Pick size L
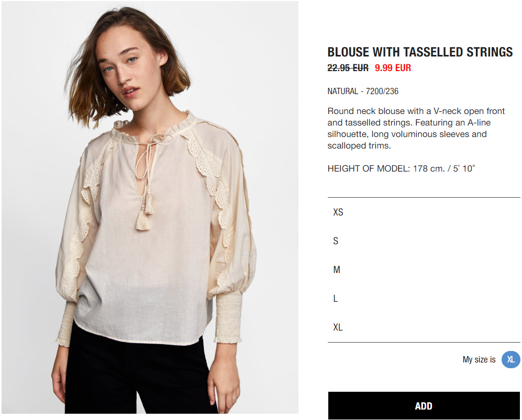Screen dimensions: 522x420 coord(424,299)
